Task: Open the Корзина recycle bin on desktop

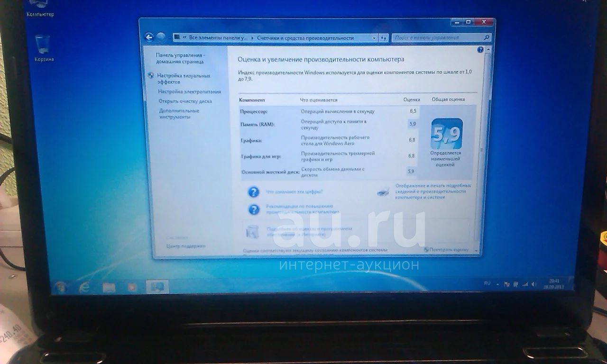Action: 43,48
